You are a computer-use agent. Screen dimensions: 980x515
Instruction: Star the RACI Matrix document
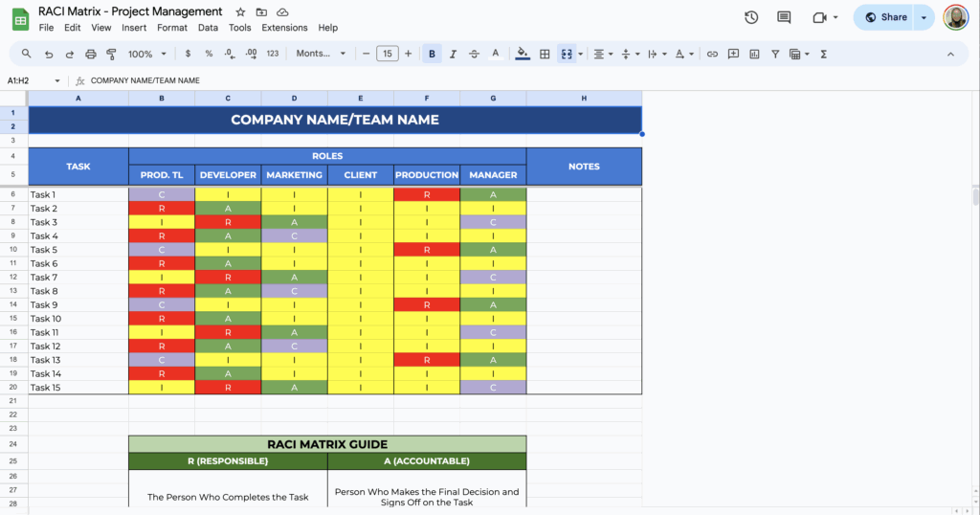point(240,11)
